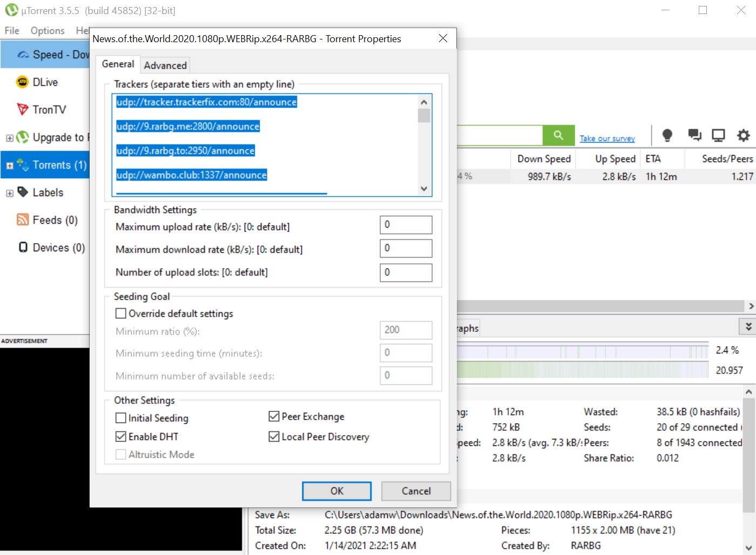Image resolution: width=756 pixels, height=555 pixels.
Task: Click info pane scroll up arrow
Action: coord(748,392)
